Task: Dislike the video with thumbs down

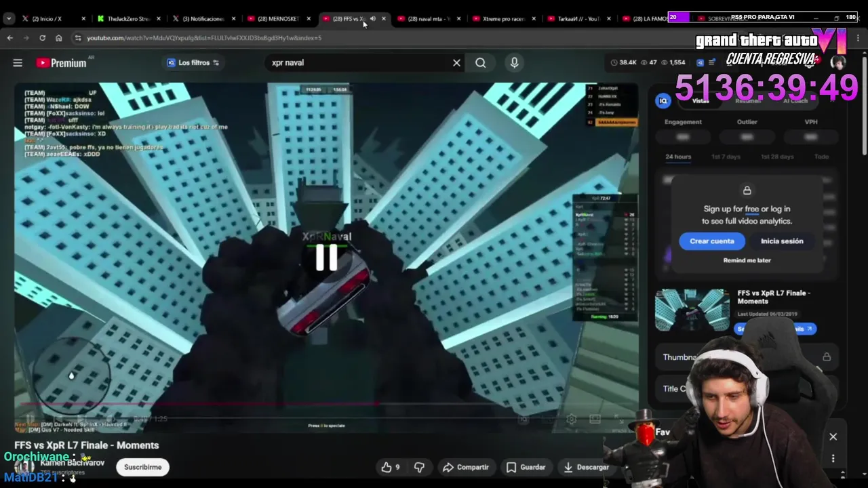Action: [x=419, y=467]
